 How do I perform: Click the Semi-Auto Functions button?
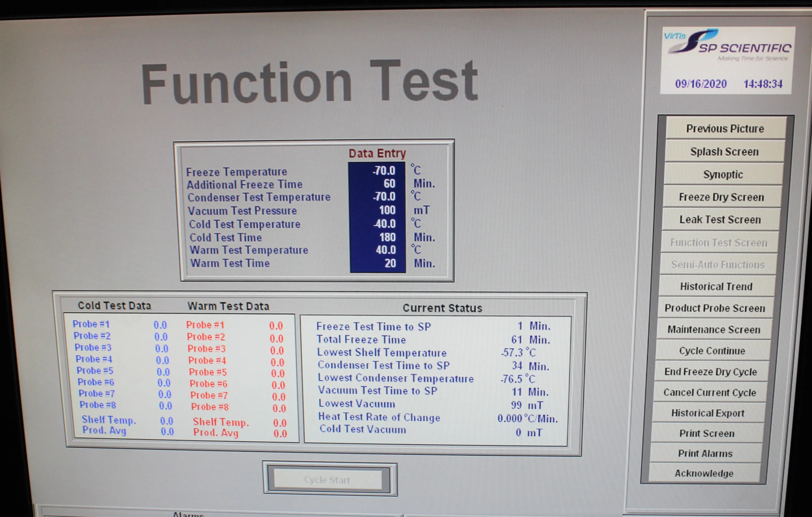tap(718, 264)
